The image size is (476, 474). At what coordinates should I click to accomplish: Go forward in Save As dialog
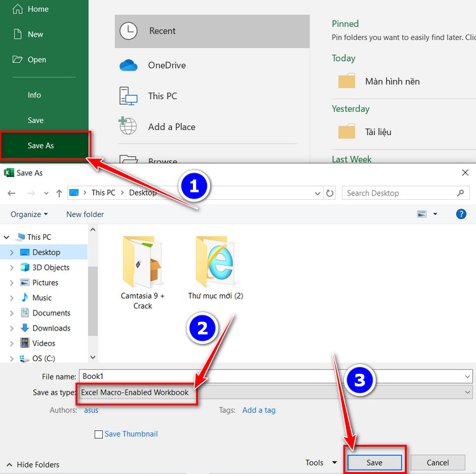31,193
